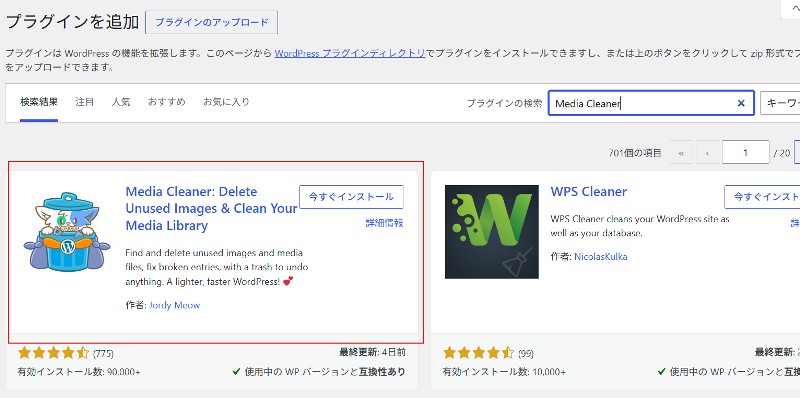
Task: Click the WPS Cleaner description text
Action: [640, 226]
